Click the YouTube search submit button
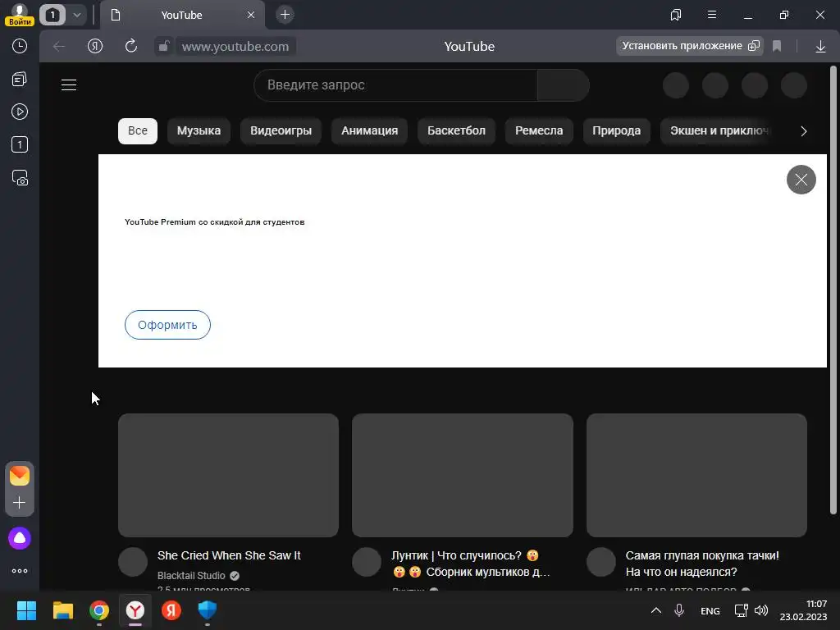 pos(563,85)
